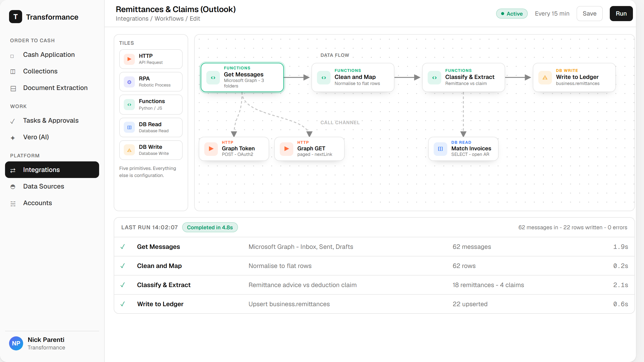The image size is (644, 362).
Task: Click the Integrations breadcrumb link
Action: pos(132,19)
